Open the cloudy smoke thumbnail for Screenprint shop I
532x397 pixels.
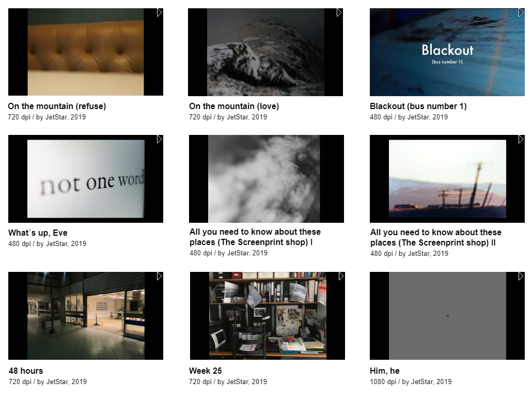[x=264, y=179]
